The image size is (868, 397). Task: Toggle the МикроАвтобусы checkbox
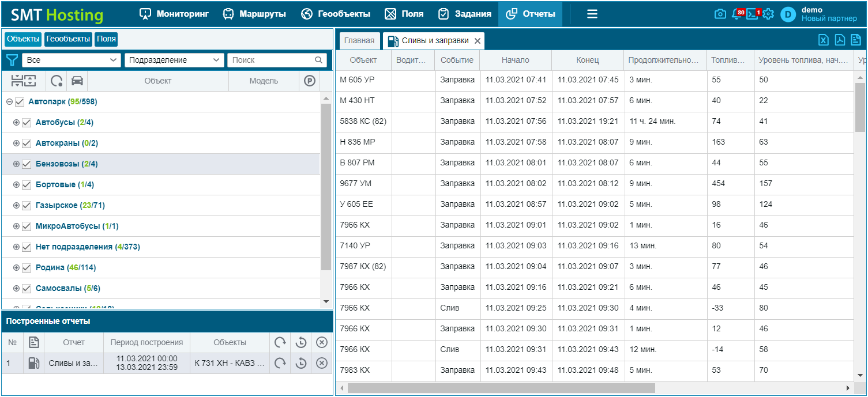(27, 226)
